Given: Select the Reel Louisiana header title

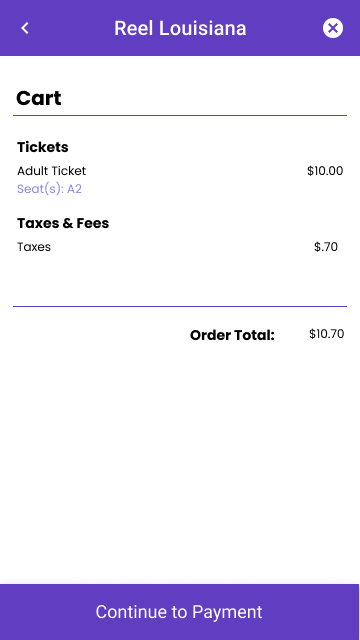Looking at the screenshot, I should pyautogui.click(x=180, y=28).
